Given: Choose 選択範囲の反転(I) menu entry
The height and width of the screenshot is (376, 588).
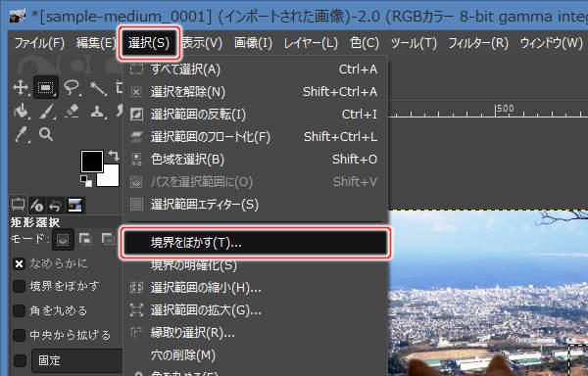Looking at the screenshot, I should click(x=255, y=115).
